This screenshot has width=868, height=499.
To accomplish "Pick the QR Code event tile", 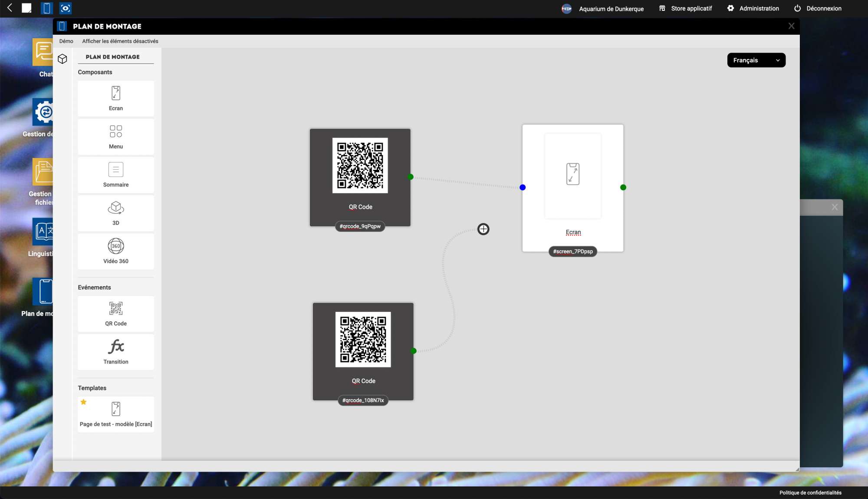I will [115, 314].
